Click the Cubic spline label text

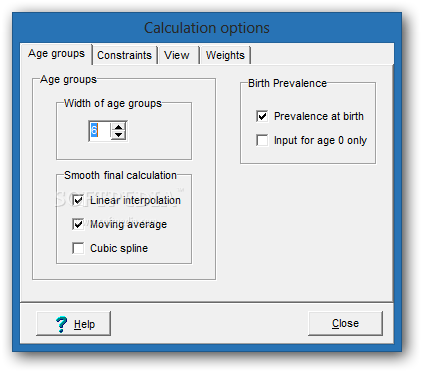pyautogui.click(x=119, y=248)
